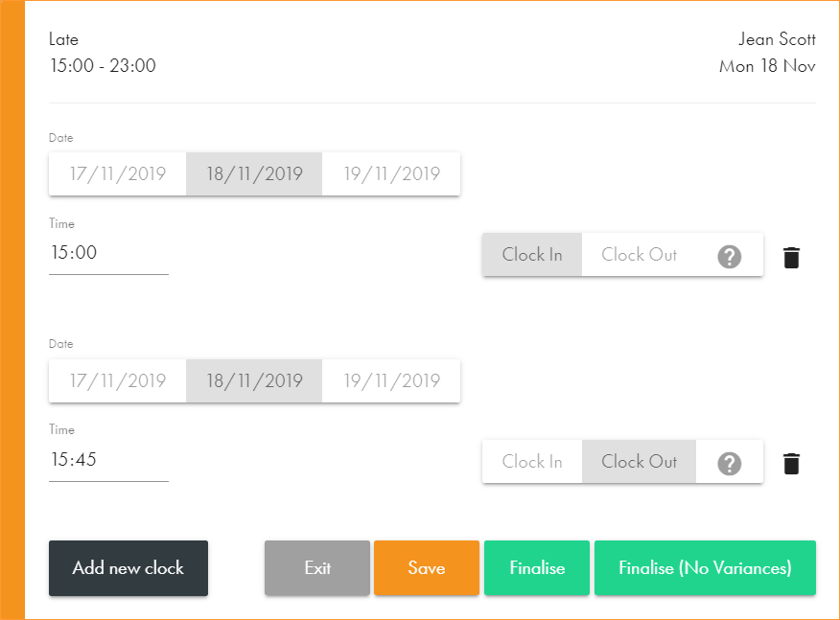Click help icon in the 15:45 clock row

(730, 463)
